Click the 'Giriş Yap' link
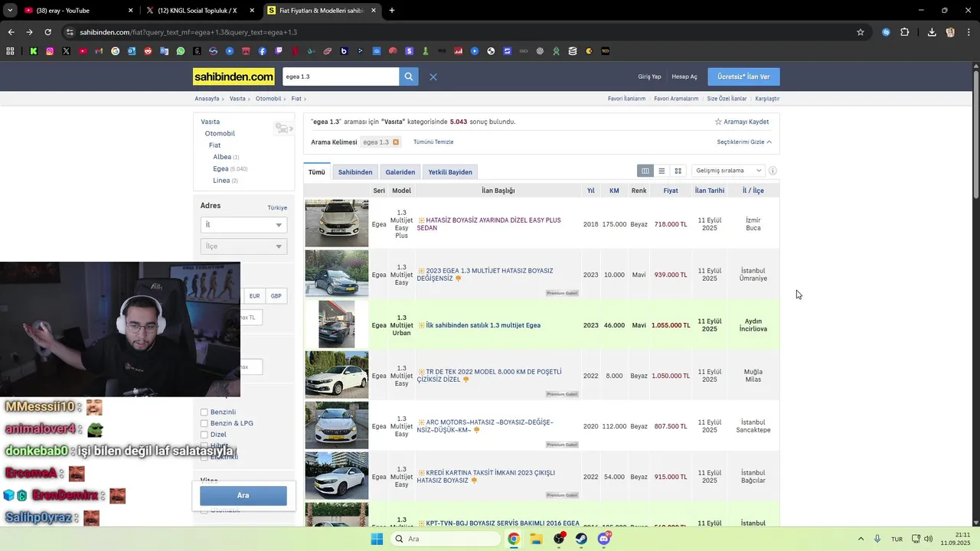Image resolution: width=980 pixels, height=551 pixels. pos(649,77)
